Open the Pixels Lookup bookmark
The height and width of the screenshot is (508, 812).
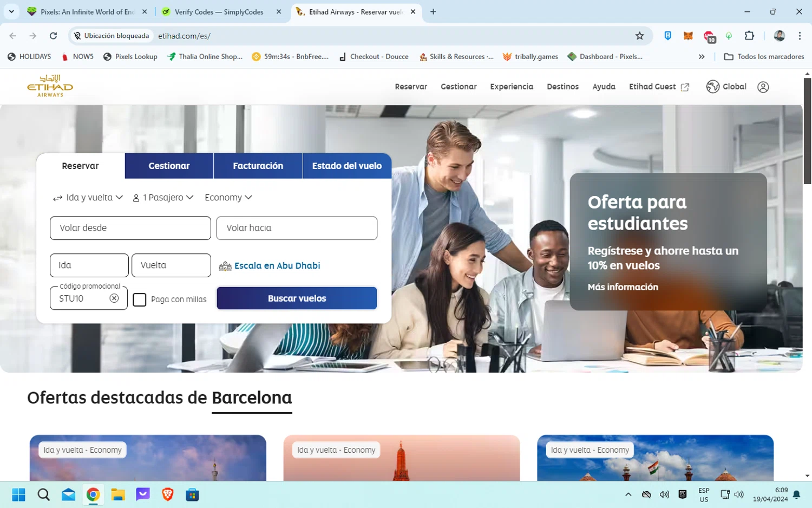coord(130,56)
